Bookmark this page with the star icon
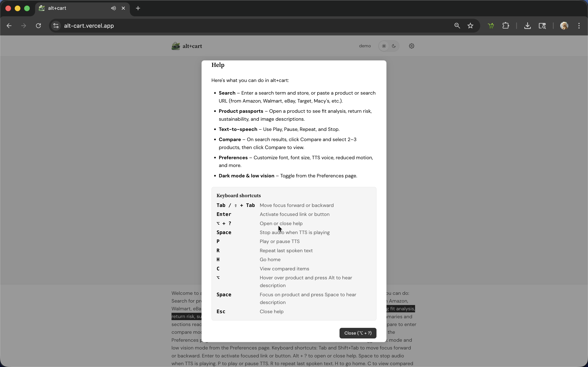Image resolution: width=588 pixels, height=367 pixels. (x=470, y=26)
